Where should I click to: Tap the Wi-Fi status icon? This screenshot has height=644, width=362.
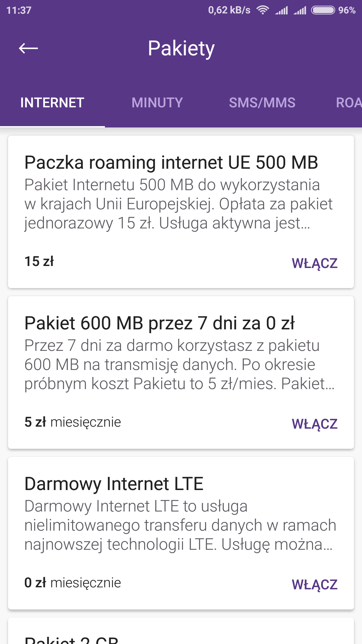tap(262, 10)
